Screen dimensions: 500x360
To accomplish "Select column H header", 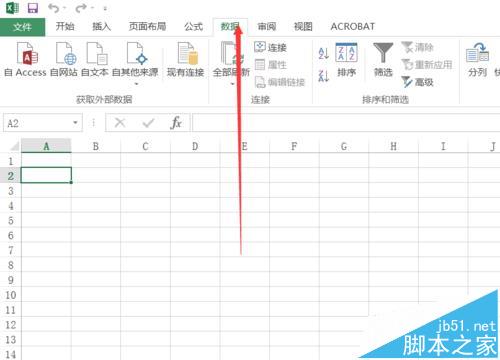I will point(393,146).
